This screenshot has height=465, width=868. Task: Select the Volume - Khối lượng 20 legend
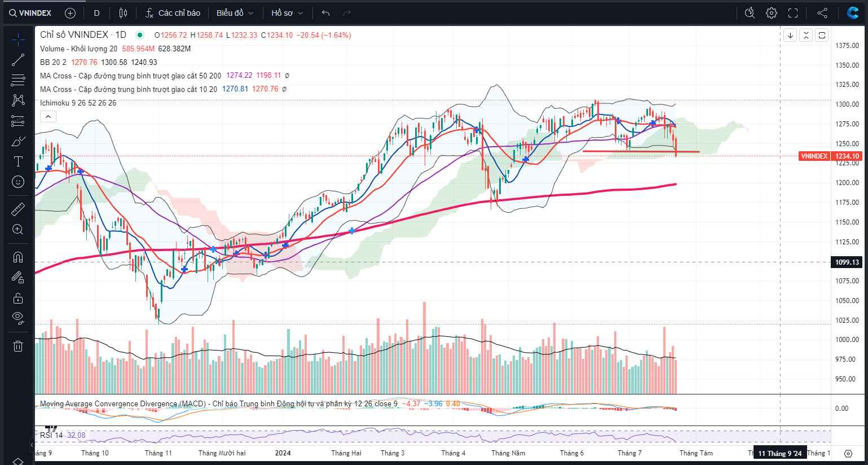[x=78, y=49]
